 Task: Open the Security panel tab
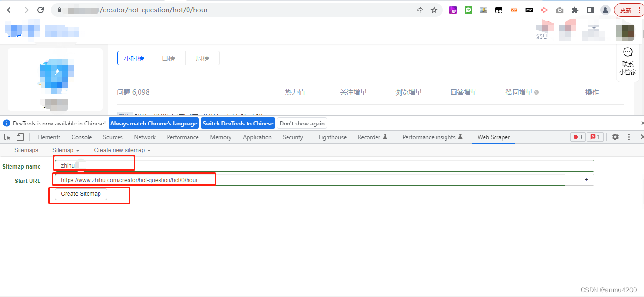pyautogui.click(x=293, y=137)
